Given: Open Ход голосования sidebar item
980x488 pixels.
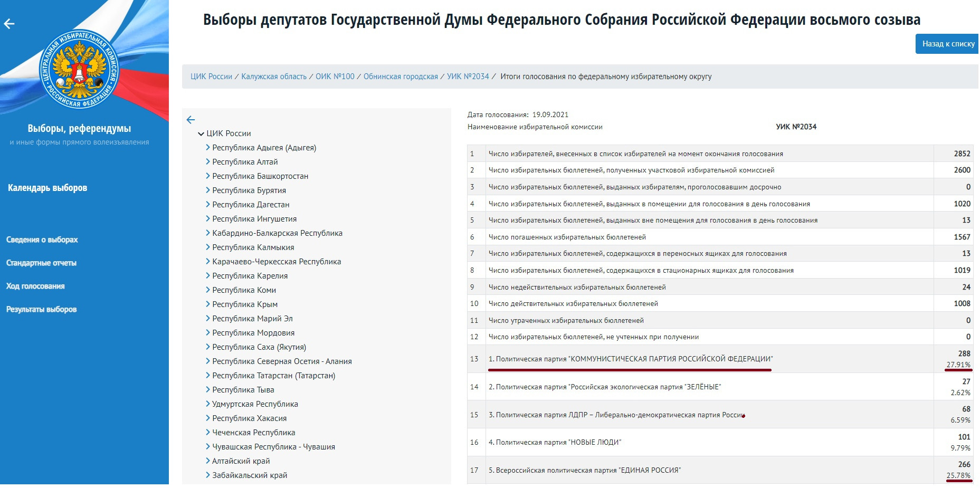Looking at the screenshot, I should (35, 286).
